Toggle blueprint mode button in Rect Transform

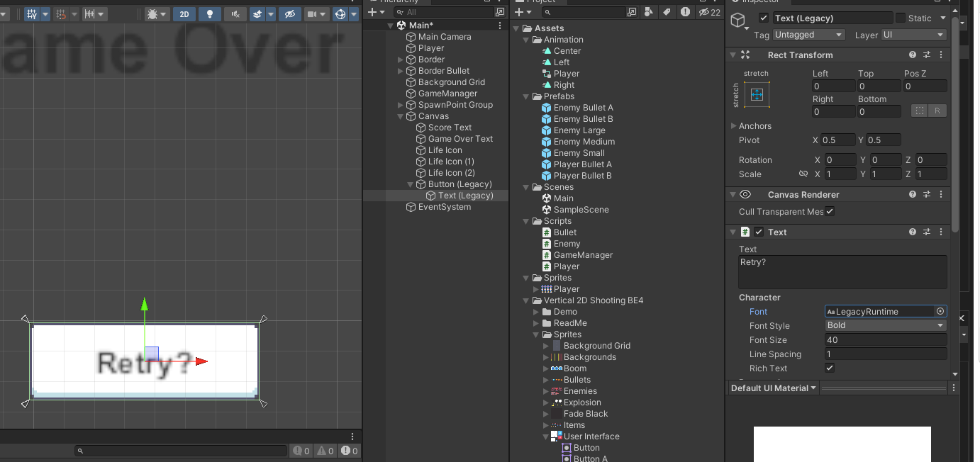click(x=919, y=111)
